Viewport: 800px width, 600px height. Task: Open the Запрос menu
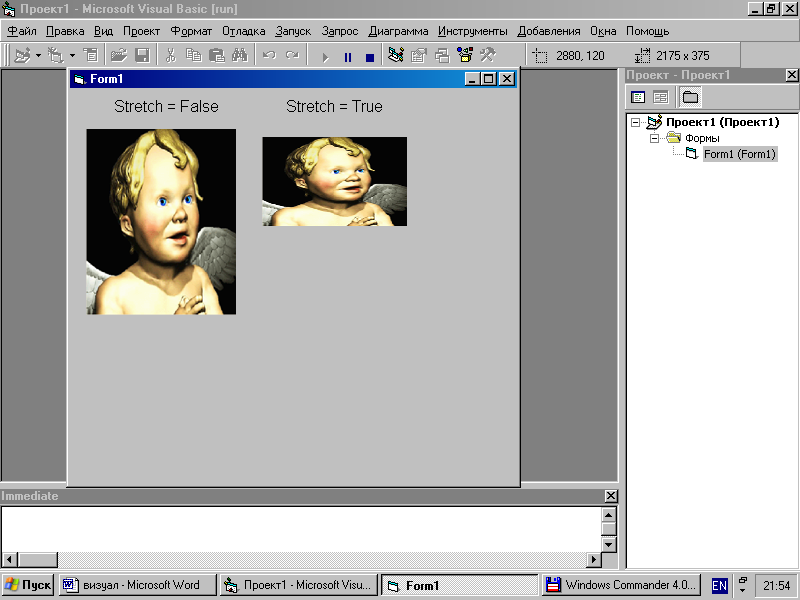tap(340, 31)
